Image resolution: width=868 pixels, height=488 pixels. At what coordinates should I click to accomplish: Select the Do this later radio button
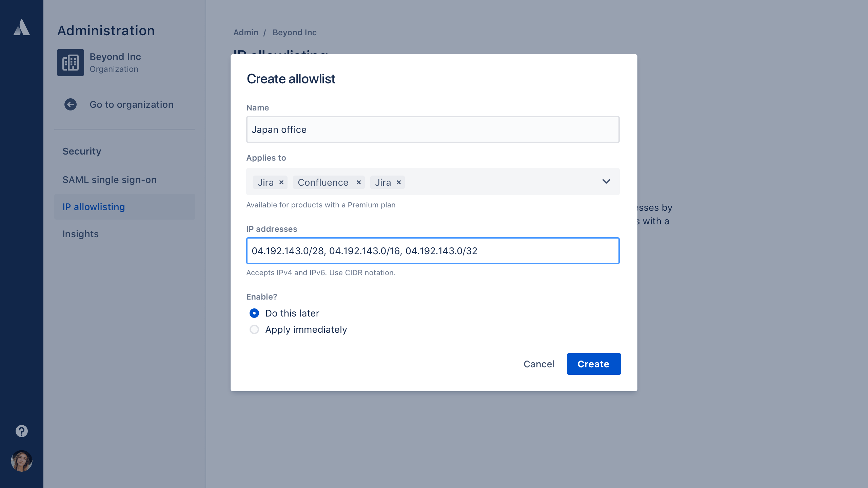(254, 313)
